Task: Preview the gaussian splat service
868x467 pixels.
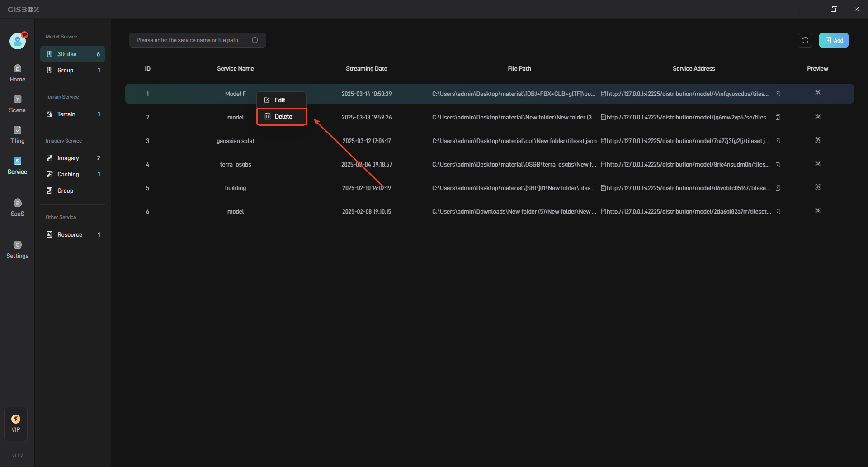Action: point(818,140)
